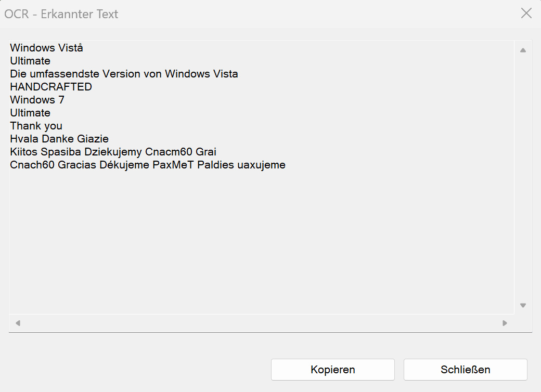Click the vertical scrollbar track between the arrows
This screenshot has width=541, height=392.
523,178
